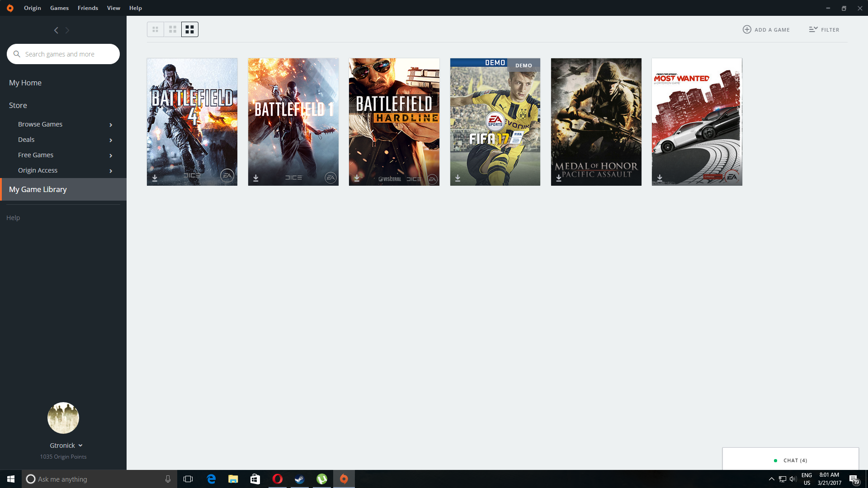Screen dimensions: 868x488
Task: Click My Home menu item
Action: pos(25,82)
